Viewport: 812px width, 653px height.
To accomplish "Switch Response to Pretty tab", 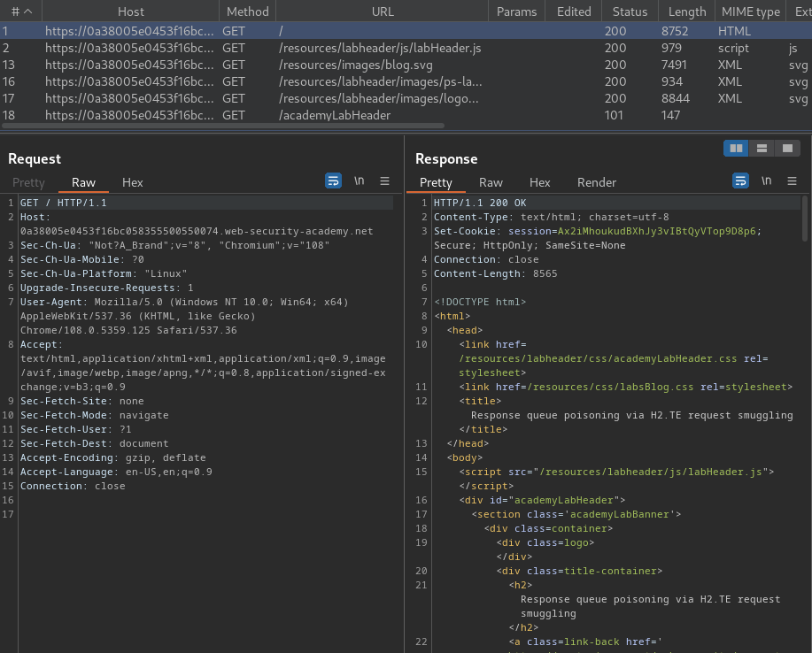I will (436, 182).
